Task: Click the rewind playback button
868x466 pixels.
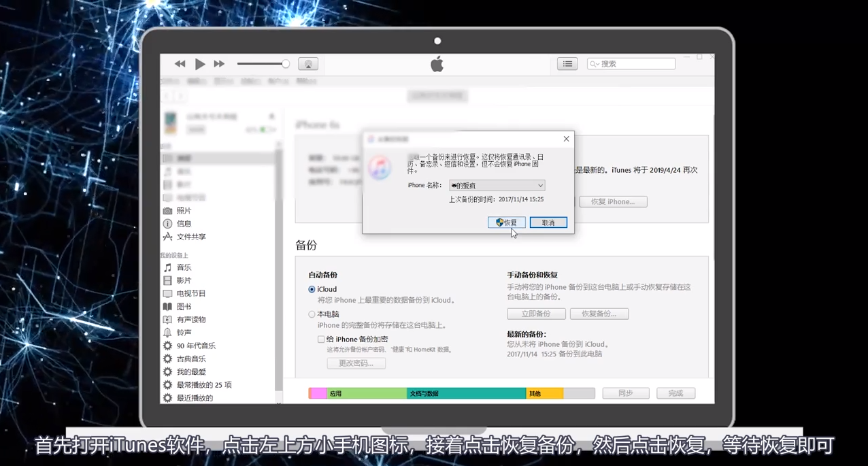Action: pos(180,64)
